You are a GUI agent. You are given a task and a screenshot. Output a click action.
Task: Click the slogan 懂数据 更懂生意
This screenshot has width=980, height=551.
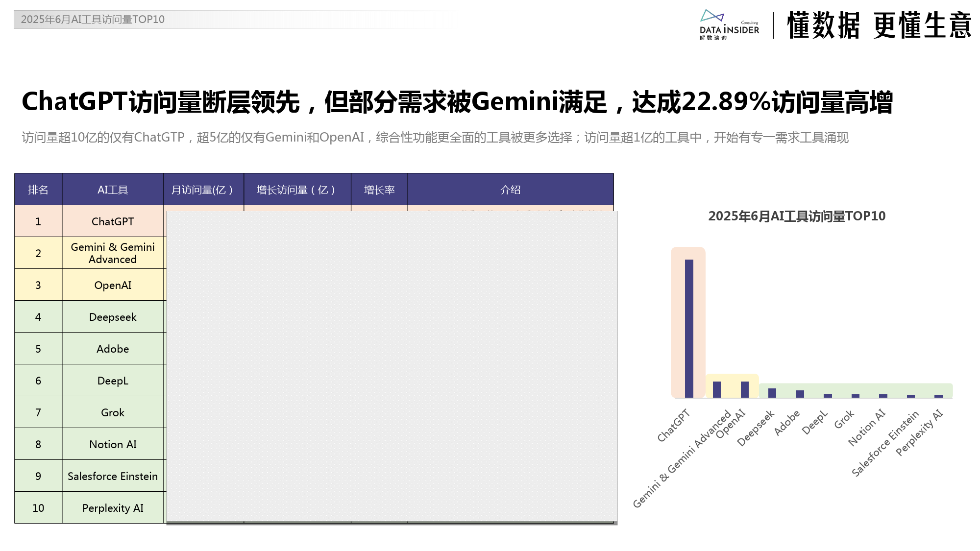tap(880, 25)
